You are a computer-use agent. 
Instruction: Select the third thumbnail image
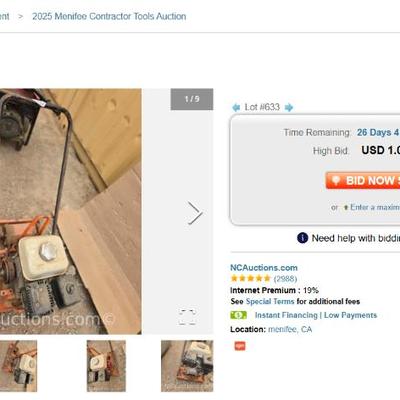pos(187,366)
